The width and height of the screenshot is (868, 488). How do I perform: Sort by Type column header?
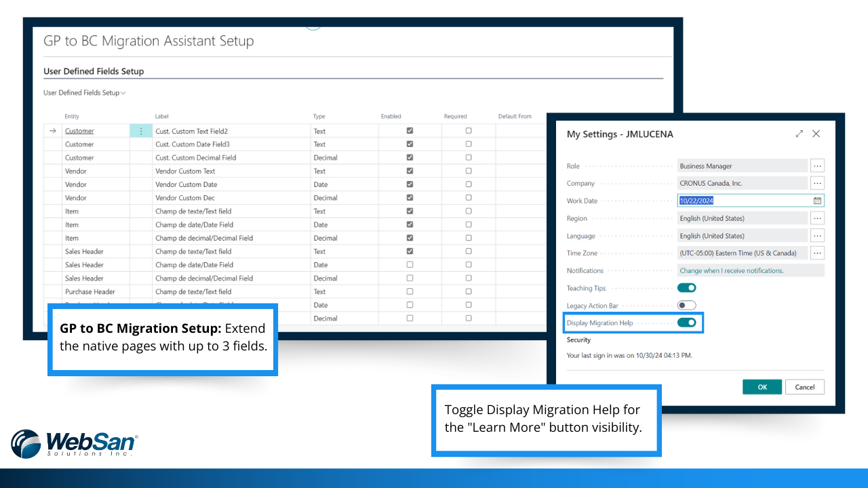(x=319, y=117)
